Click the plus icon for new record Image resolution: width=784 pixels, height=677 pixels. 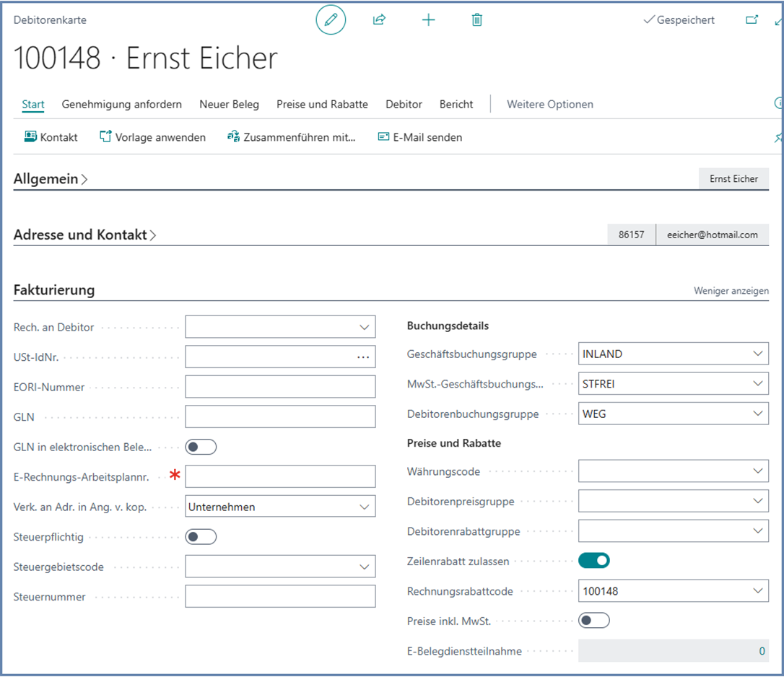[x=428, y=20]
